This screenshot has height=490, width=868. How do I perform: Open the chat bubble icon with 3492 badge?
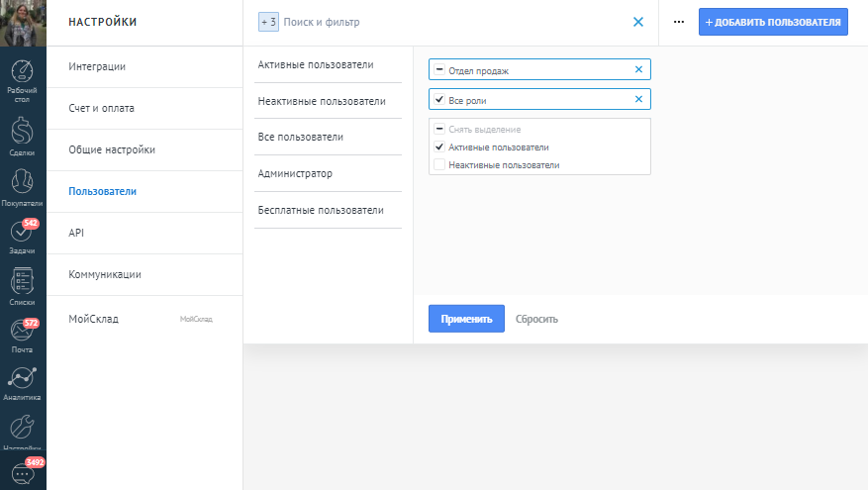pyautogui.click(x=22, y=473)
